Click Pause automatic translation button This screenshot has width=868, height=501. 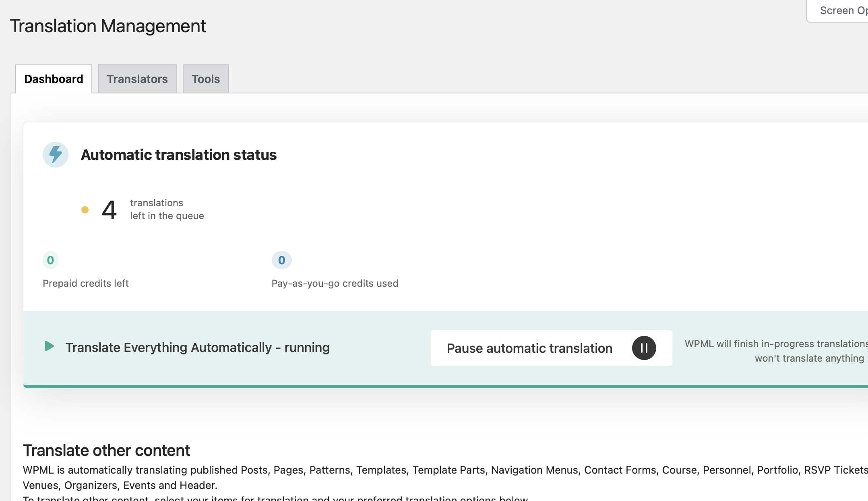pyautogui.click(x=551, y=348)
